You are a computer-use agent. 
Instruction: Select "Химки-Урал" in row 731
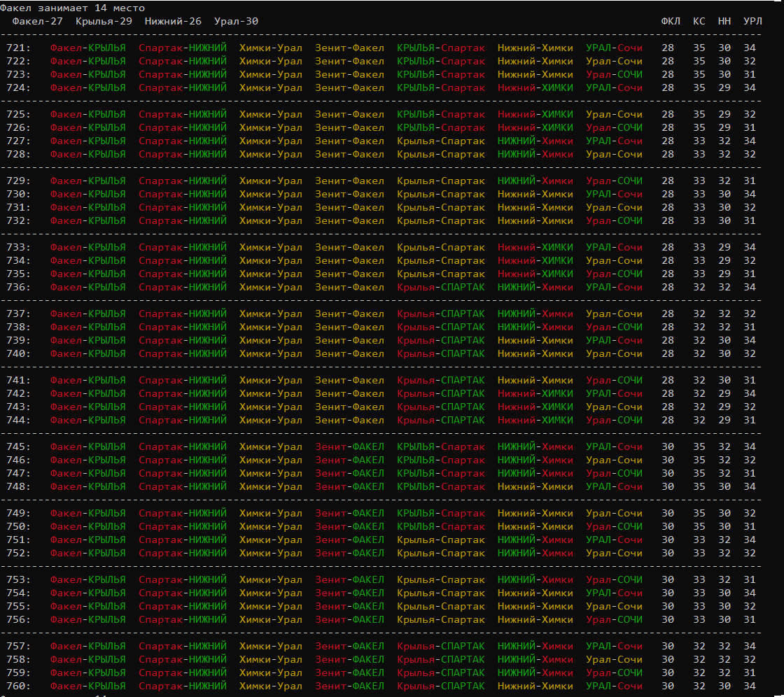270,208
